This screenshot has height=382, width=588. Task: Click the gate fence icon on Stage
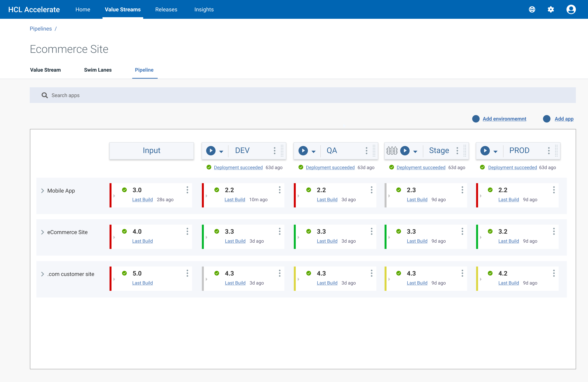pos(392,150)
